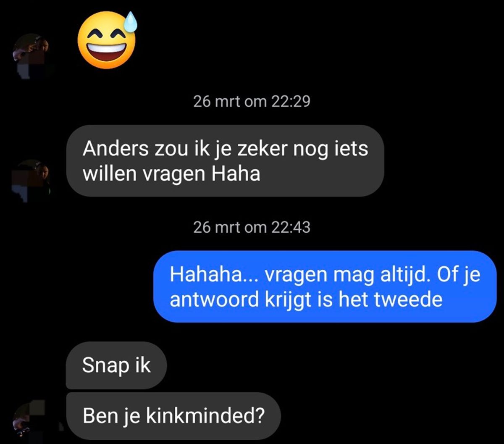
Task: Tap the "Snap ik" message bubble
Action: coord(116,365)
